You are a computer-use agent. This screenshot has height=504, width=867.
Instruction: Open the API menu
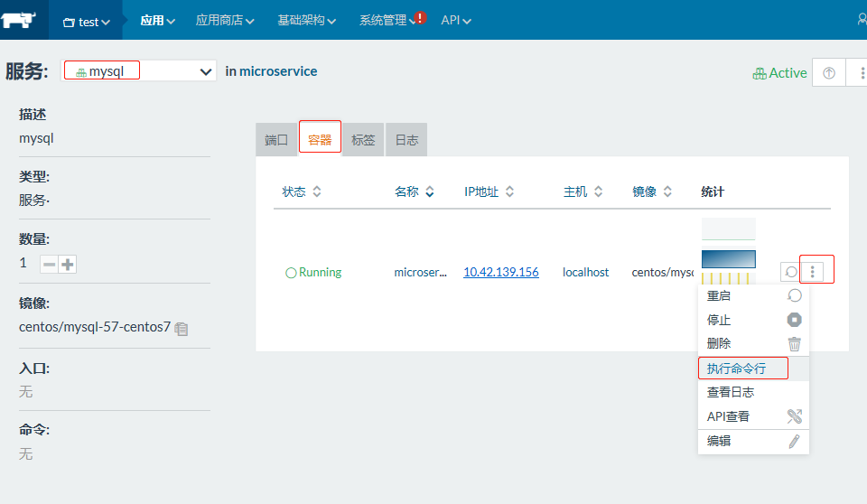click(x=455, y=21)
